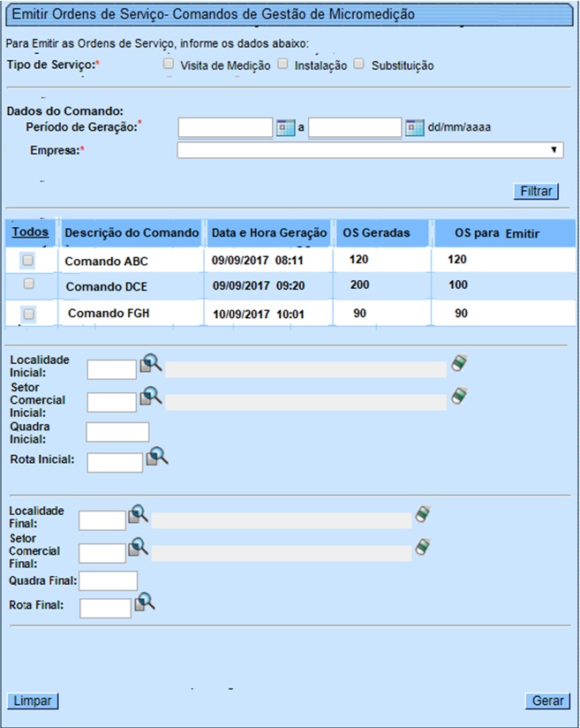Open the Empresa dropdown
This screenshot has height=728, width=580.
click(370, 150)
